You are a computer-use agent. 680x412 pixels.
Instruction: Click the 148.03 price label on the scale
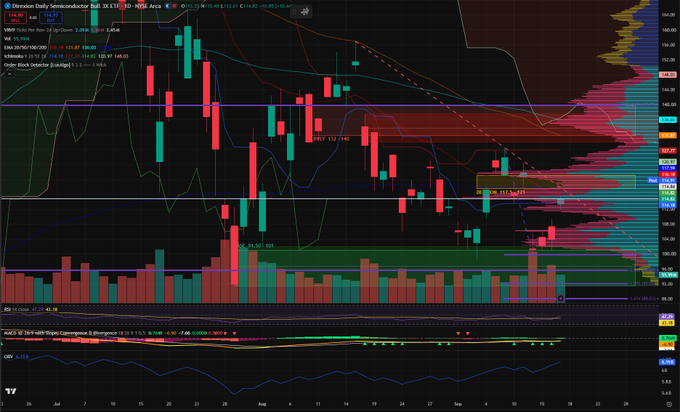tap(667, 75)
